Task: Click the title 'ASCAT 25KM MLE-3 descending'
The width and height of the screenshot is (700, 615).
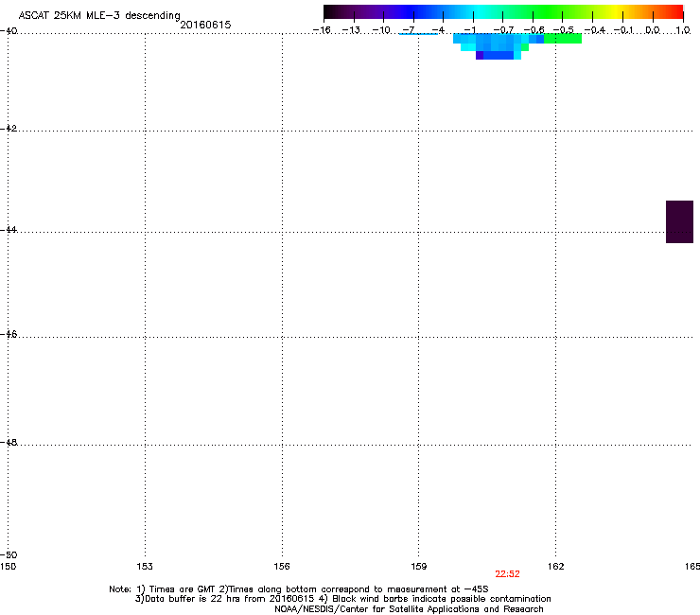Action: coord(99,15)
